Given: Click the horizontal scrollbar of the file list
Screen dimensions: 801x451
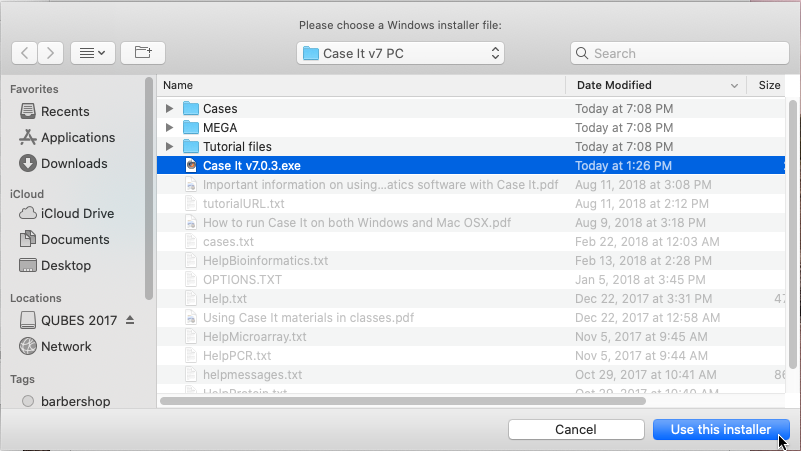Looking at the screenshot, I should 403,401.
